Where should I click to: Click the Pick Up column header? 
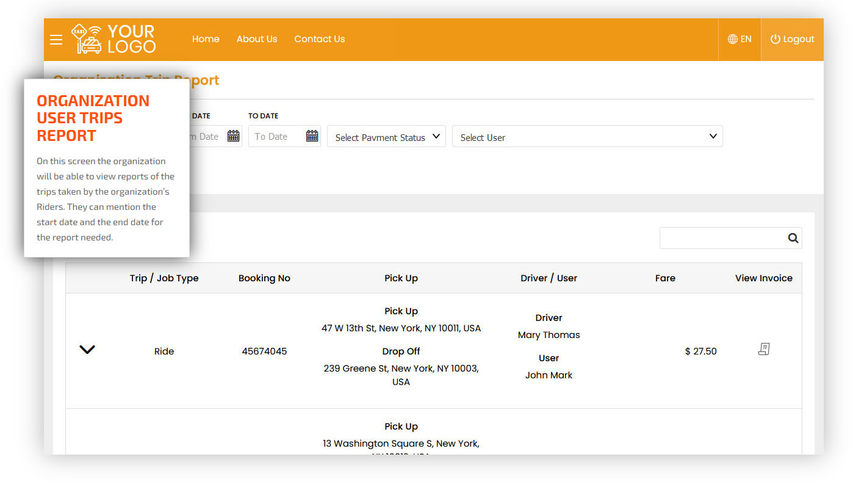tap(401, 278)
